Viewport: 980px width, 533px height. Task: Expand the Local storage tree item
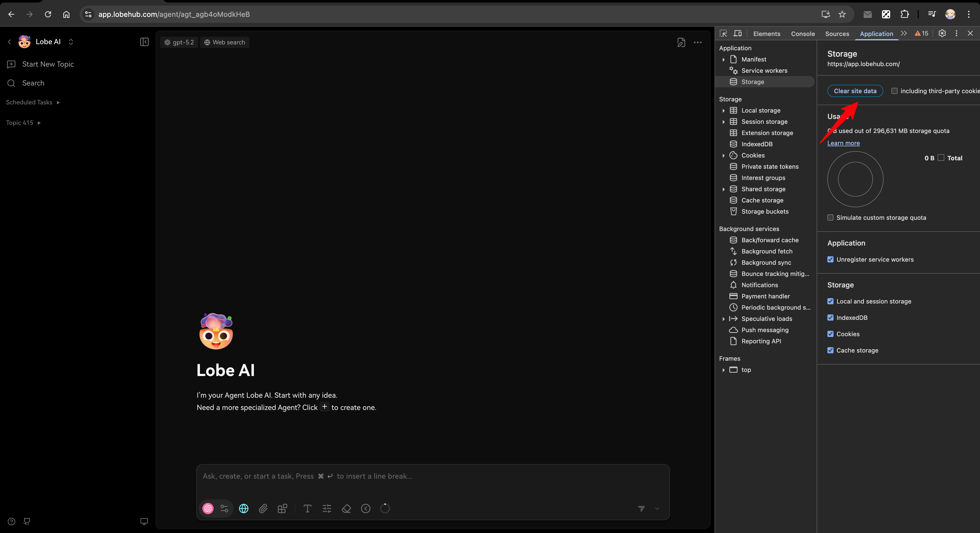(724, 110)
